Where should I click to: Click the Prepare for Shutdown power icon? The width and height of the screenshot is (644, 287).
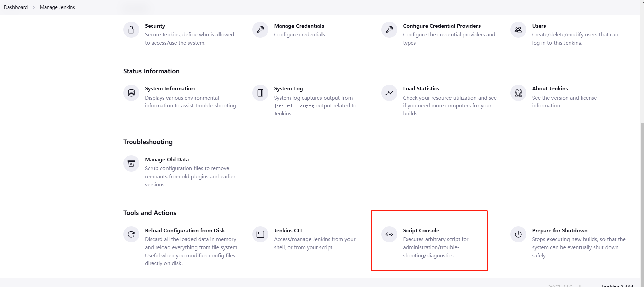[518, 234]
